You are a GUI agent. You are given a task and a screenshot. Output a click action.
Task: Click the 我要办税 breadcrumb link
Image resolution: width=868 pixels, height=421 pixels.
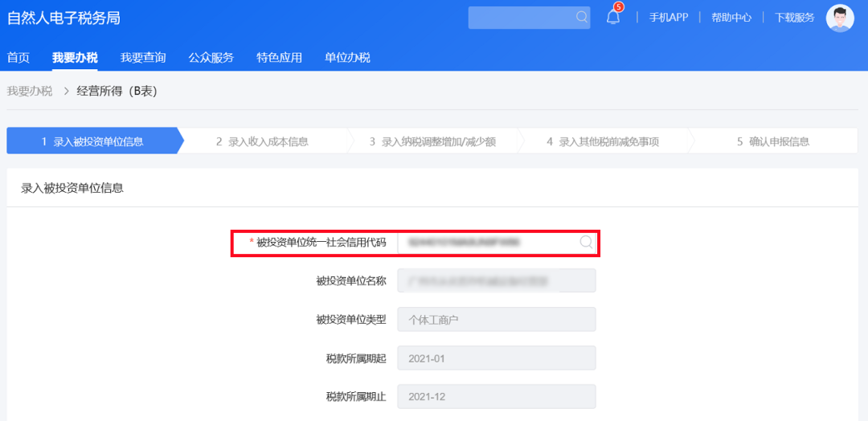(30, 92)
